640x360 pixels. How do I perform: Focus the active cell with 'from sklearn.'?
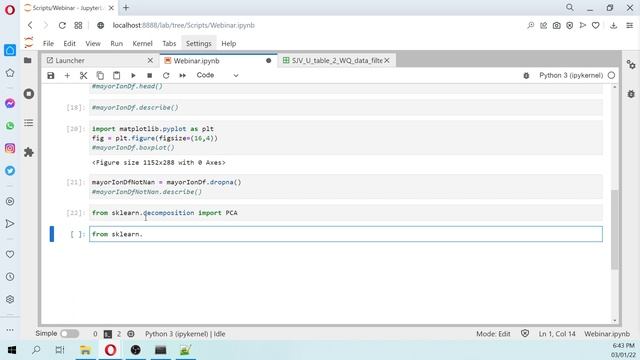pyautogui.click(x=346, y=234)
